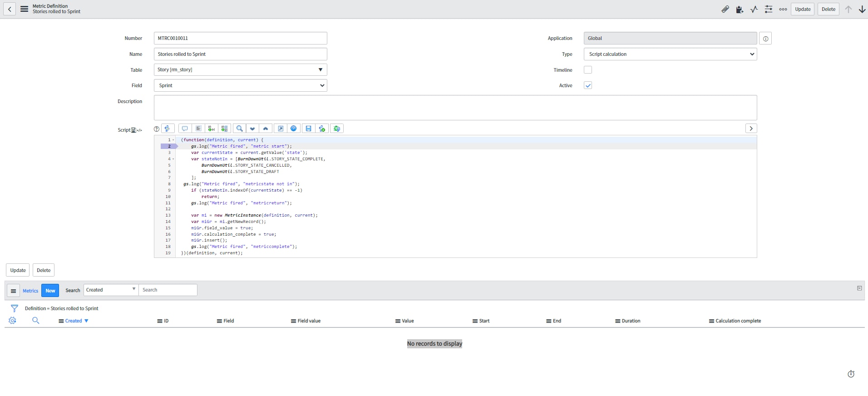Open search in the script editor toolbar

tap(239, 129)
